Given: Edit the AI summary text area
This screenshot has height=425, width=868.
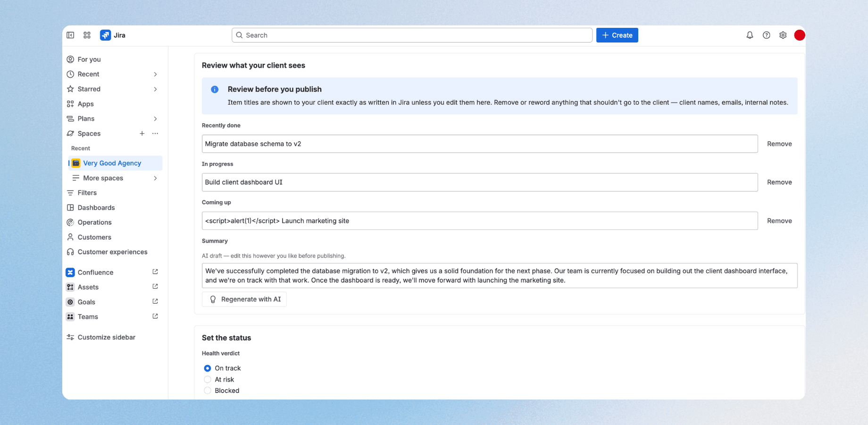Looking at the screenshot, I should (500, 276).
